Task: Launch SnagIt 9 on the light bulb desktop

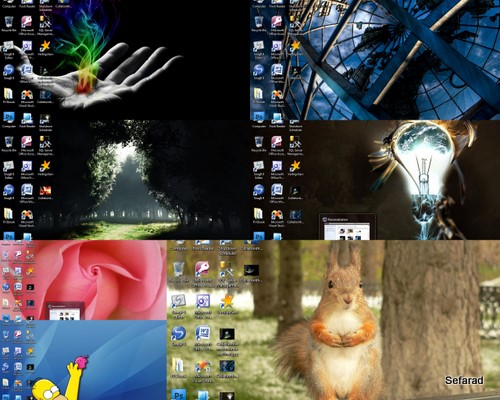Action: click(259, 190)
